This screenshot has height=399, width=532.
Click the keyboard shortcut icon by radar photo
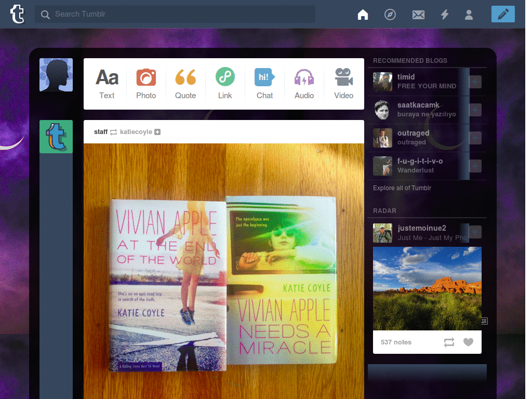click(485, 321)
